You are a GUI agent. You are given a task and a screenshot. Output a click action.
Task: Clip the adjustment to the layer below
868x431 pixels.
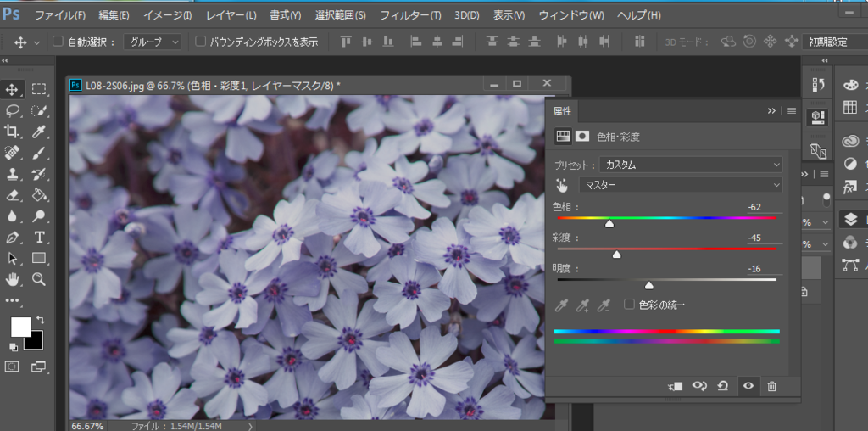click(676, 387)
